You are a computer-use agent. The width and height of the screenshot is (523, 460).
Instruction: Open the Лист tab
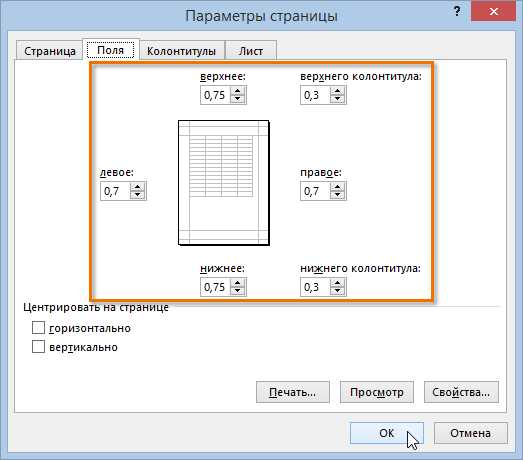click(251, 51)
